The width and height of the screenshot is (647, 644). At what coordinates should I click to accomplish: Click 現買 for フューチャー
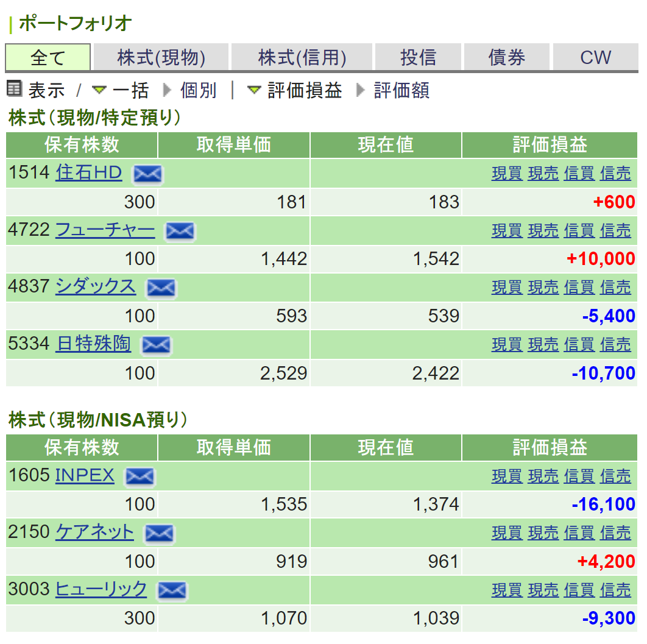[x=507, y=230]
